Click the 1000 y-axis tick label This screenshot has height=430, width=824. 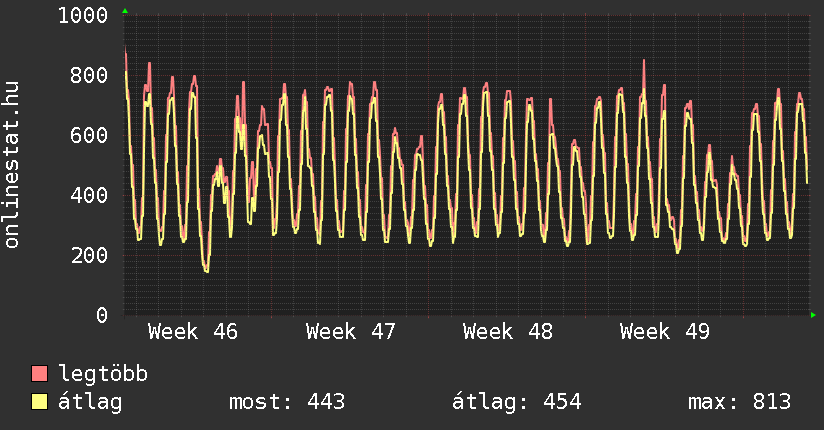tap(83, 16)
